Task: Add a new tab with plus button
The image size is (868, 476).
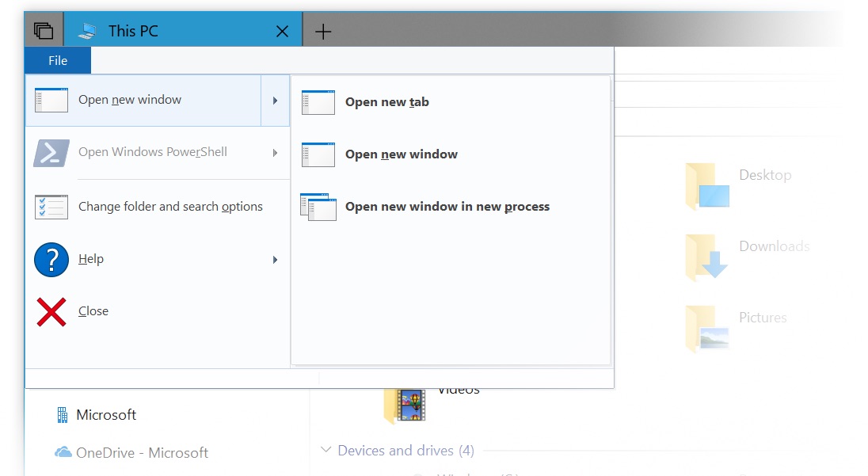Action: pyautogui.click(x=323, y=32)
